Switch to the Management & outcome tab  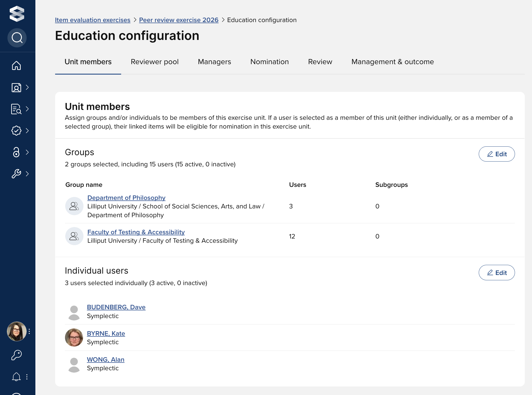(392, 62)
